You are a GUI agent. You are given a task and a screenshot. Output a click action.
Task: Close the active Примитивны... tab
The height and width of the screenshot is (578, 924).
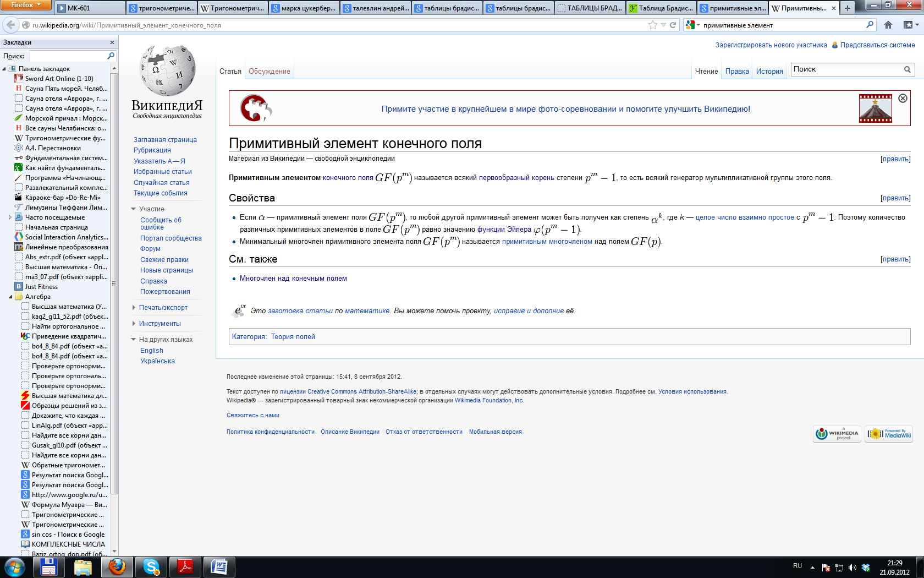[x=834, y=8]
